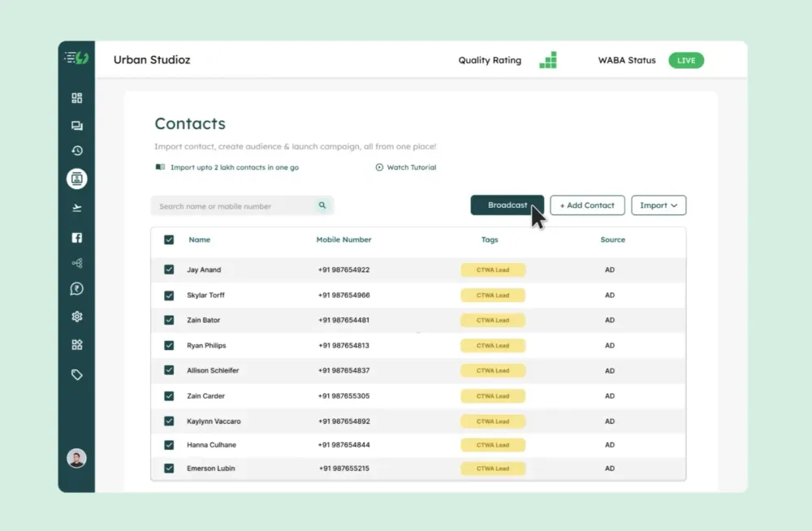This screenshot has width=812, height=531.
Task: Open the Settings gear in sidebar
Action: [76, 316]
